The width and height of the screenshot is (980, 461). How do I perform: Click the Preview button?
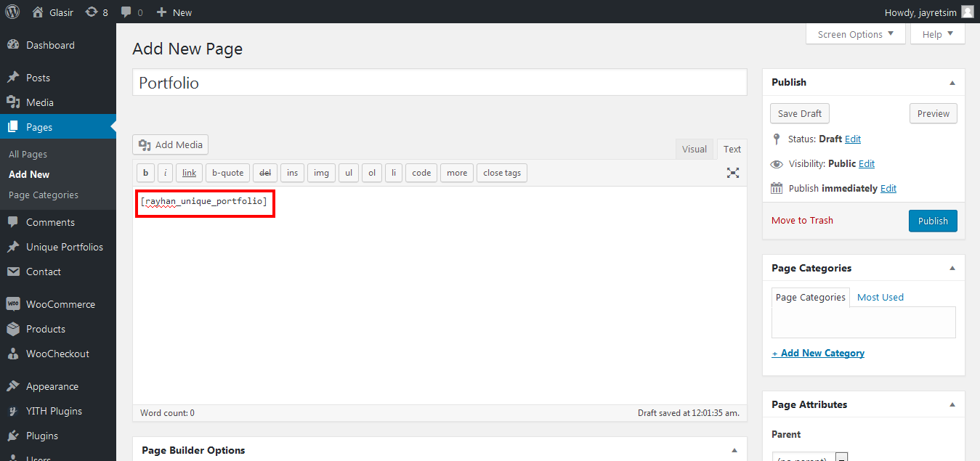coord(934,113)
